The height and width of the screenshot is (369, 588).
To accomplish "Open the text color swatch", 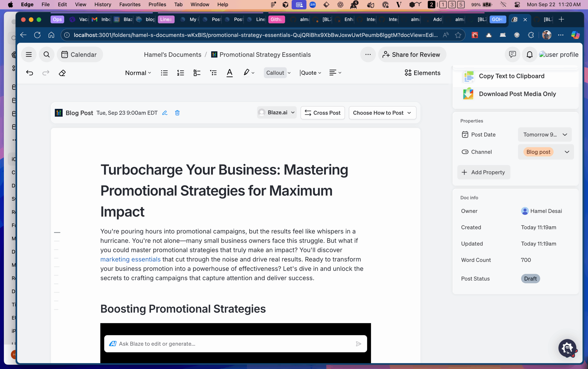I will click(229, 73).
